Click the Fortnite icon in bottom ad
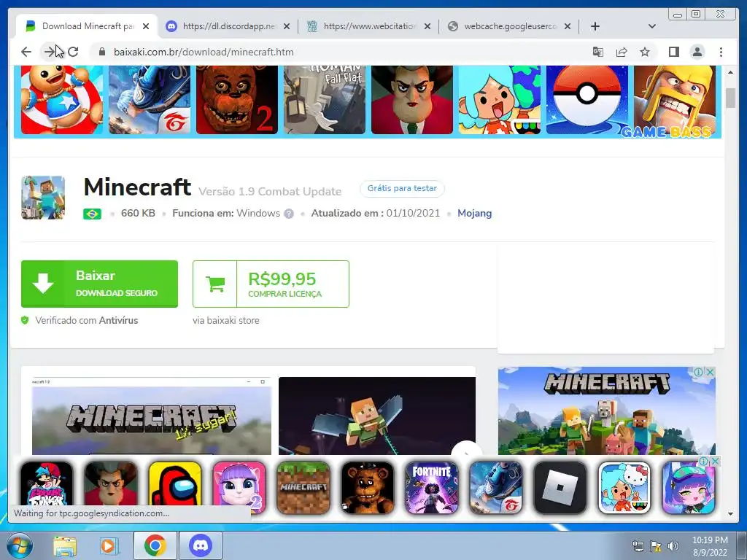Viewport: 747px width, 560px height. [432, 488]
